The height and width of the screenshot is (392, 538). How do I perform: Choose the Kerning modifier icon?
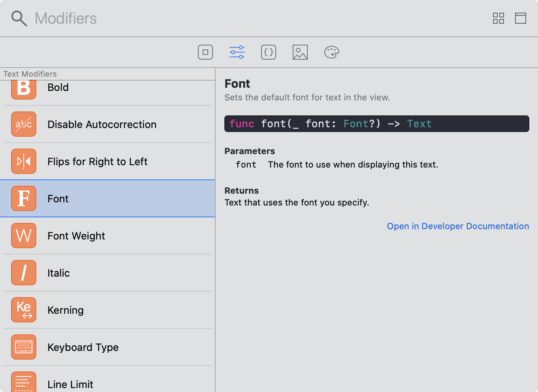[x=24, y=310]
